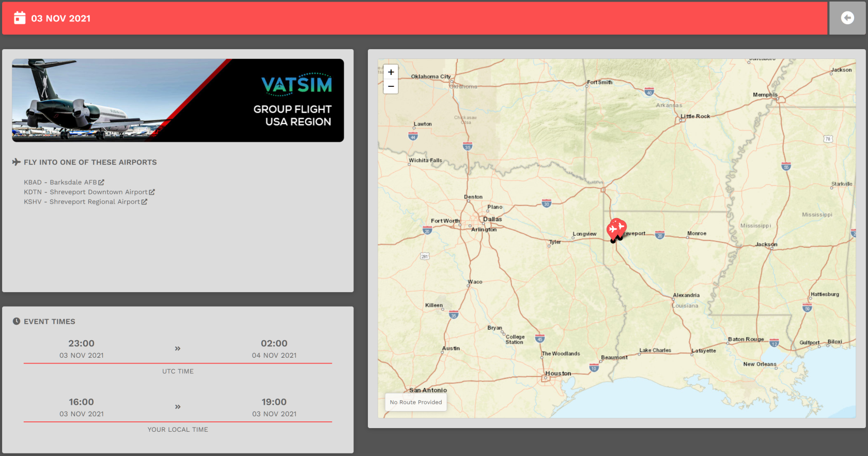
Task: Click external link icon next to Shreveport Downtown Airport
Action: [x=152, y=192]
